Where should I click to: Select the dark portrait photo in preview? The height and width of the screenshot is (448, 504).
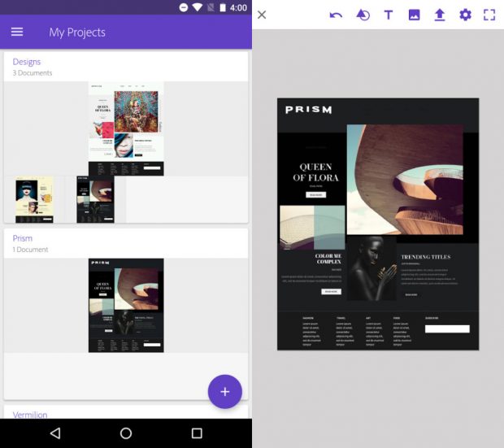371,268
